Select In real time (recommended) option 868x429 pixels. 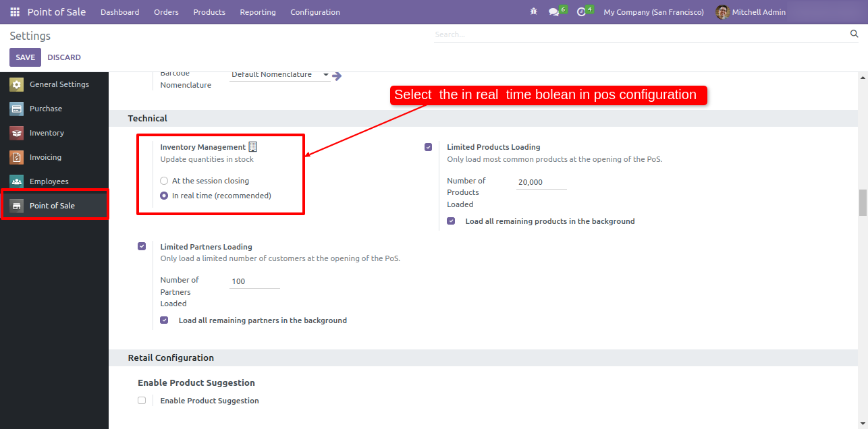(x=164, y=196)
